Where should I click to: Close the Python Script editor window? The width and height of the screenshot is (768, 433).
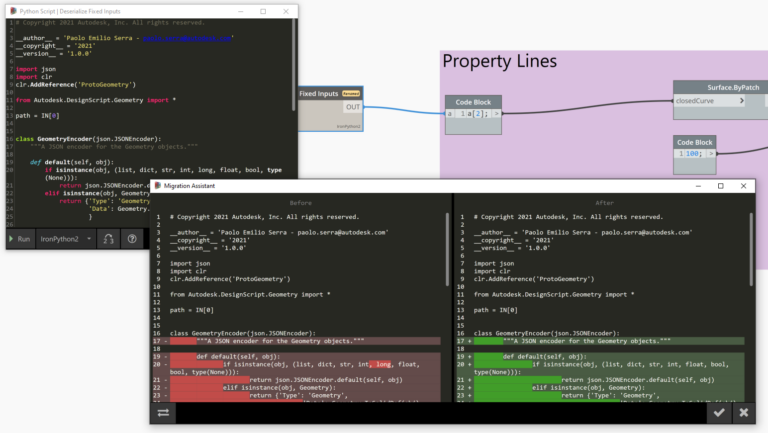(x=286, y=11)
